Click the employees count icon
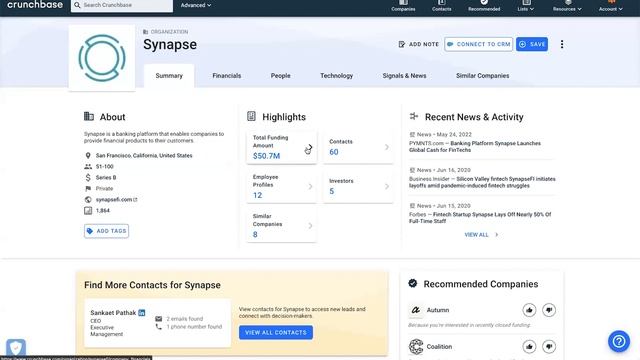Screen dimensions: 640x360 pos(88,167)
